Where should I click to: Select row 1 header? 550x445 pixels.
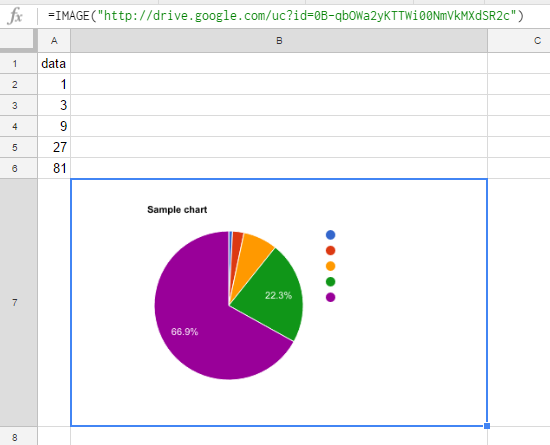click(18, 63)
